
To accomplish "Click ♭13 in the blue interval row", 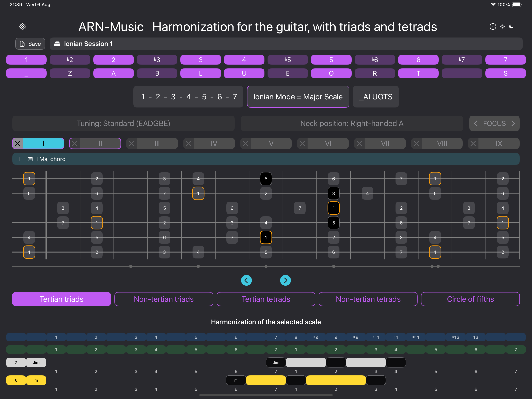I will click(x=456, y=337).
